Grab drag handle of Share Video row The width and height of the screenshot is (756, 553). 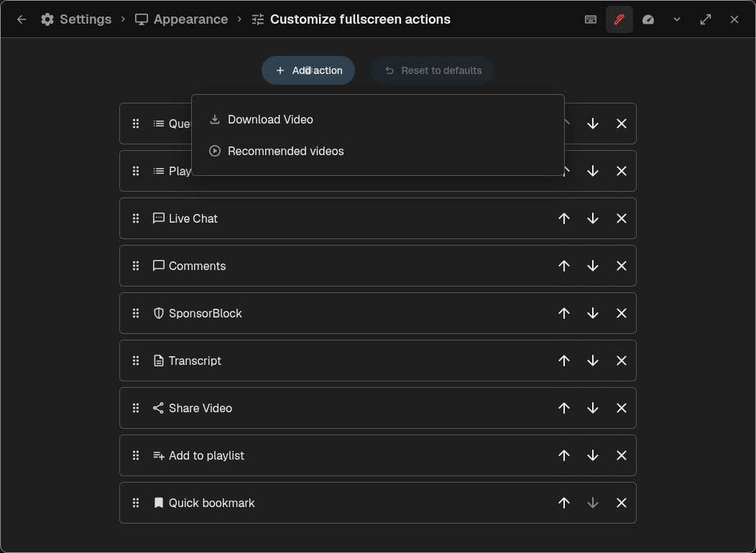136,408
